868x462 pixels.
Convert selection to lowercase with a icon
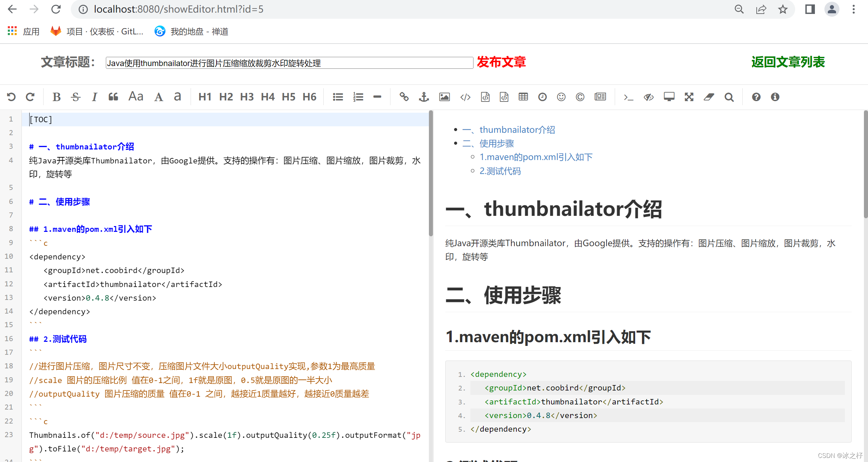177,97
